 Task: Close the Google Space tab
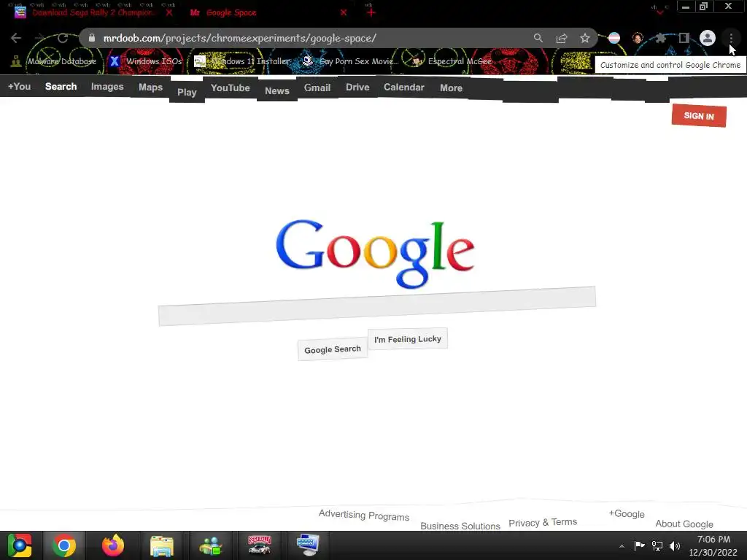(x=344, y=12)
